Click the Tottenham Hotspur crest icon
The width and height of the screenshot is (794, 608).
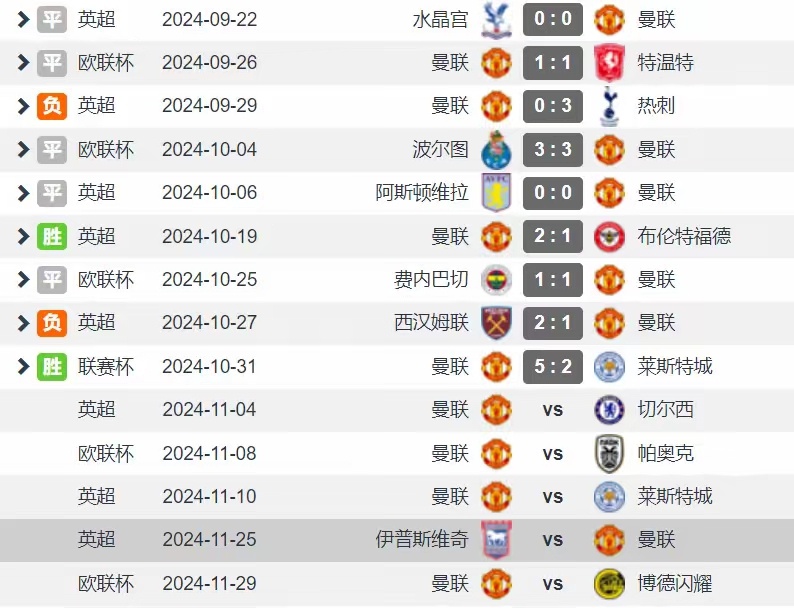pyautogui.click(x=609, y=106)
